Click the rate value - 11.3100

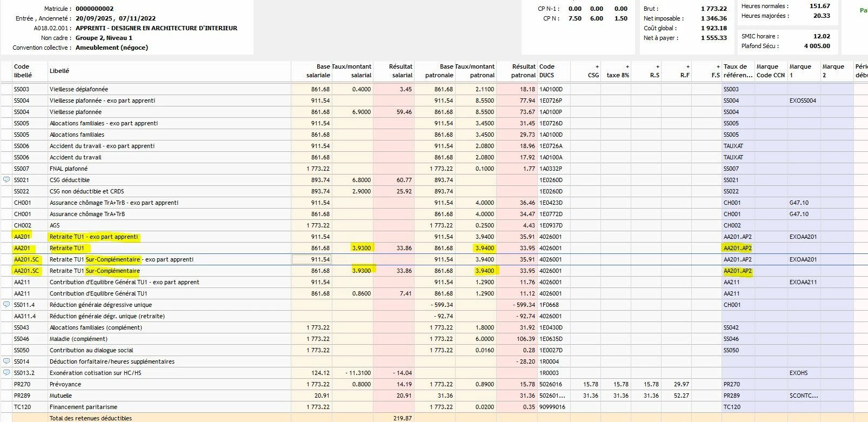click(x=358, y=373)
